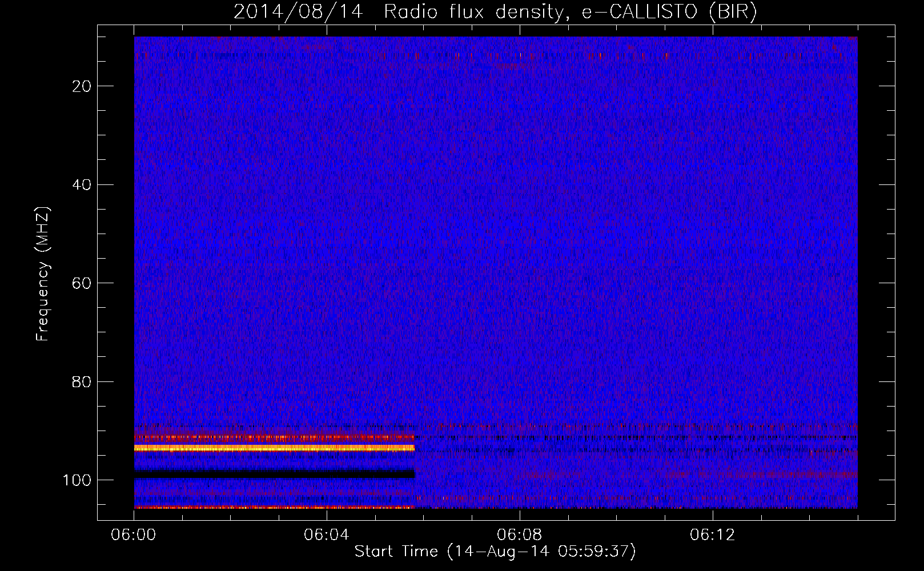Click the bright yellow emission band near 94 MHz
The image size is (924, 571).
click(x=274, y=448)
